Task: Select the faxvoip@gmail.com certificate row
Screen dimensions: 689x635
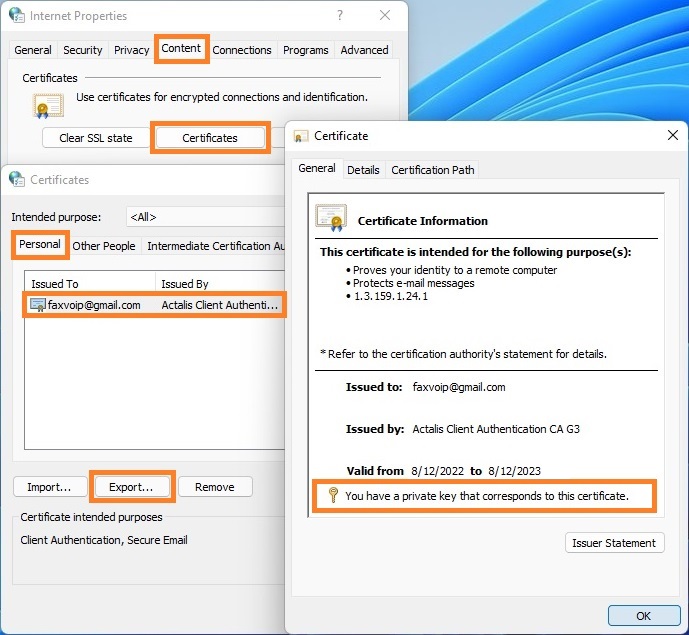Action: click(x=155, y=305)
